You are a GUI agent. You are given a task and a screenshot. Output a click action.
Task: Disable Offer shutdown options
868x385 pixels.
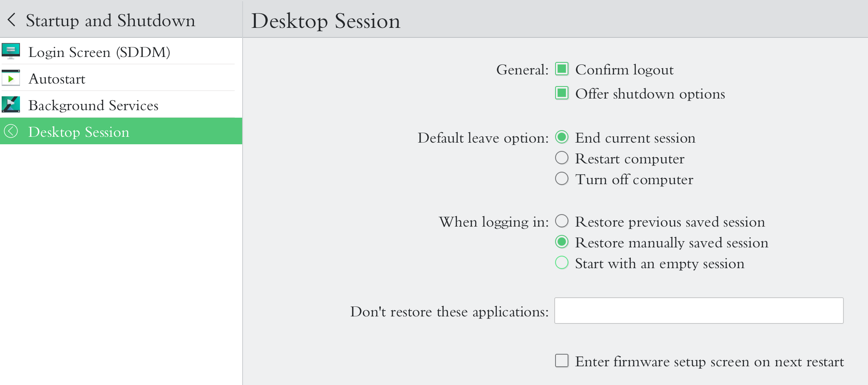coord(562,94)
